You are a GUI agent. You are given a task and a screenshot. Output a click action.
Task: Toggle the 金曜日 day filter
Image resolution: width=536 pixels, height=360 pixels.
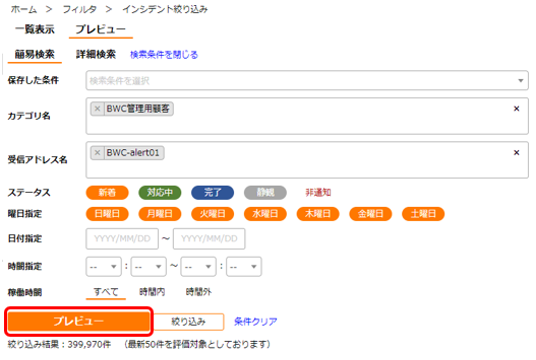(371, 214)
